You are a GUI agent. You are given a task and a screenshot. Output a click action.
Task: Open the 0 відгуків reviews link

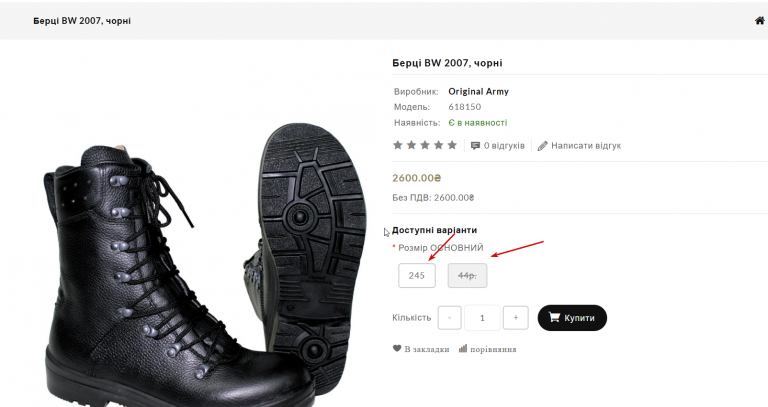[504, 146]
